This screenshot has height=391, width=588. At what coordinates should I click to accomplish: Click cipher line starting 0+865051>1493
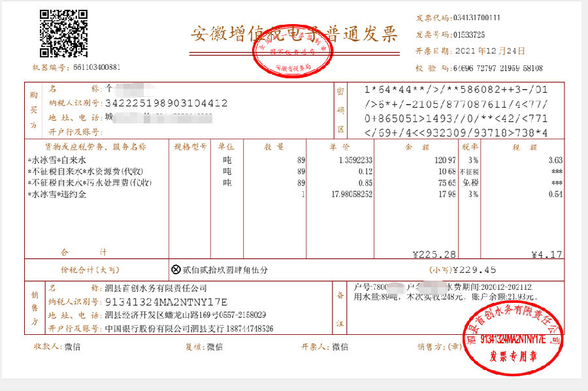(x=455, y=118)
